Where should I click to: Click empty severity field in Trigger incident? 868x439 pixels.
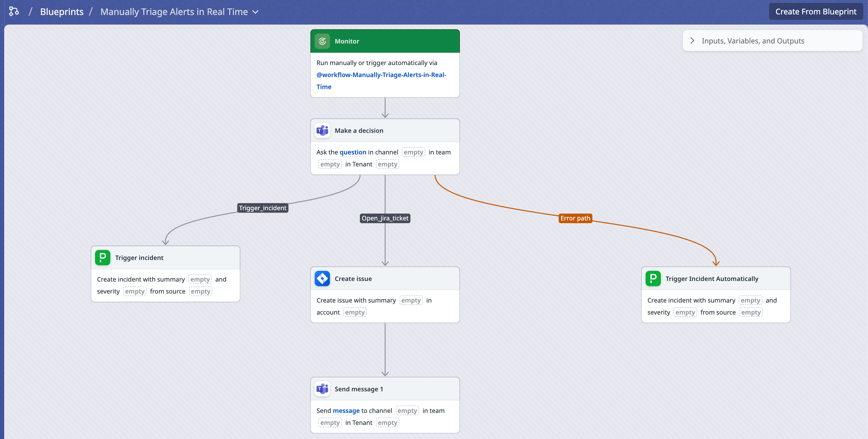[x=135, y=291]
